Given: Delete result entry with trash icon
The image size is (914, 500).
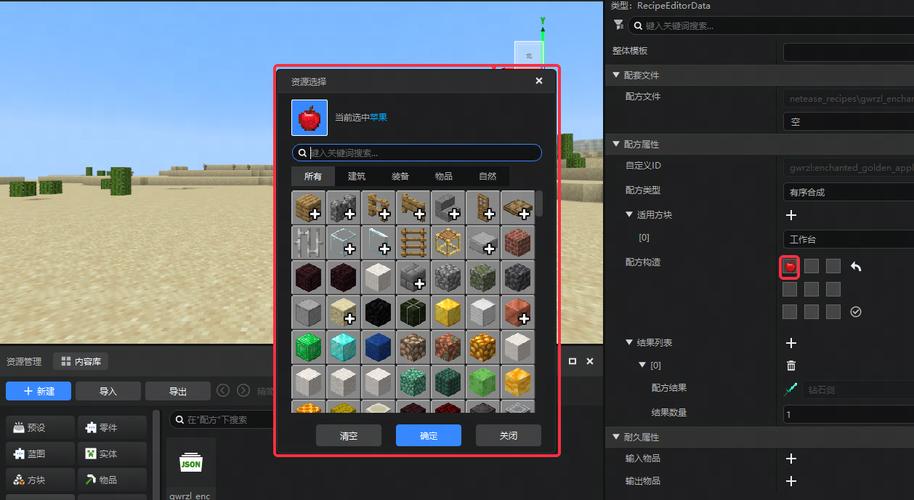Looking at the screenshot, I should click(x=791, y=365).
